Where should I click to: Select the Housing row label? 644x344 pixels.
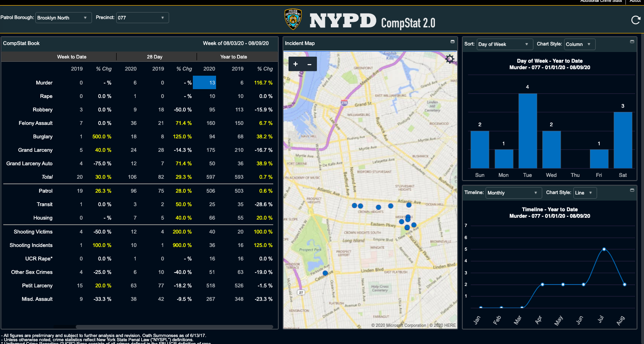click(x=43, y=218)
